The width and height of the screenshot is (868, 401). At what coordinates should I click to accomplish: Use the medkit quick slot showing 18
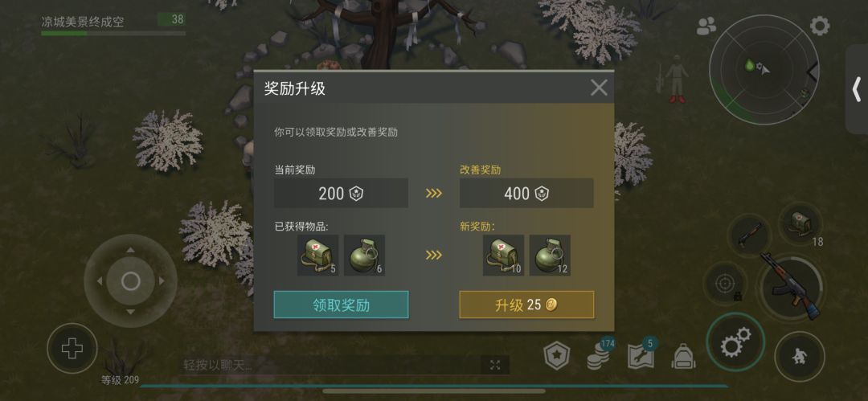pos(800,223)
